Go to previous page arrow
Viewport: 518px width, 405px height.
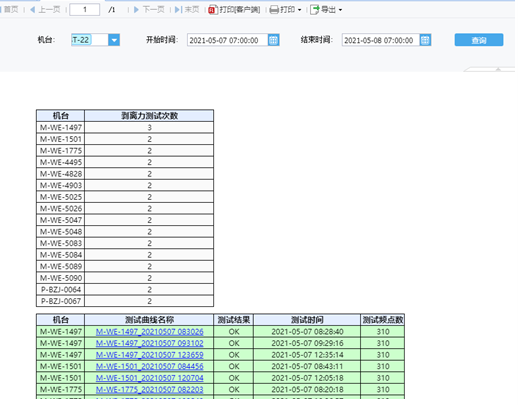point(32,10)
